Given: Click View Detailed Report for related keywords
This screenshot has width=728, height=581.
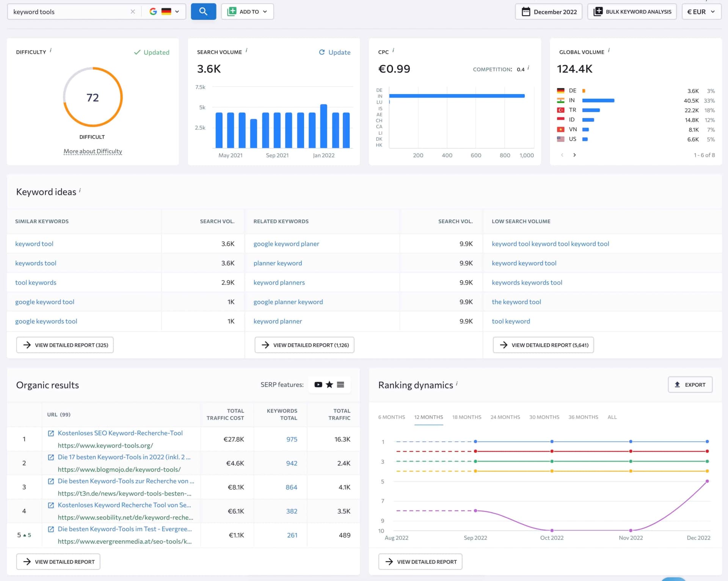Looking at the screenshot, I should click(304, 345).
